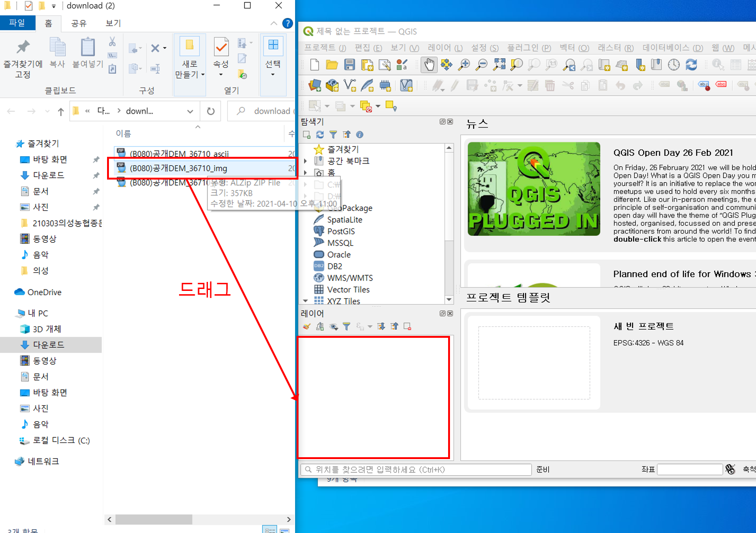The width and height of the screenshot is (756, 533).
Task: Click New SpatiaLite Layer feather icon
Action: 367,86
